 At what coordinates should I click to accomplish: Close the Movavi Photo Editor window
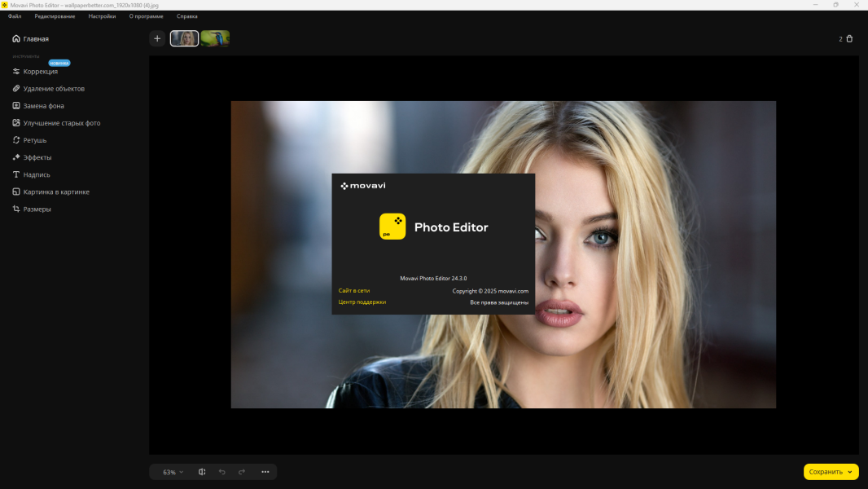point(857,4)
